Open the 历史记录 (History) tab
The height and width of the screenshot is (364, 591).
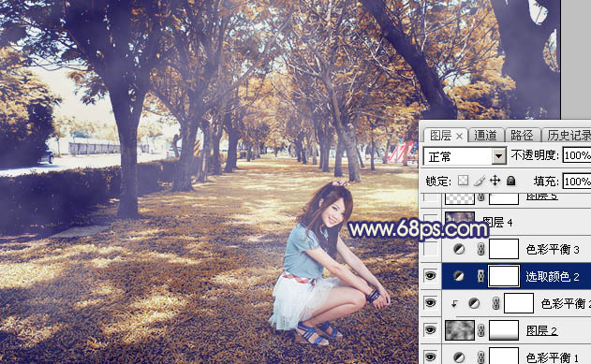coord(568,135)
